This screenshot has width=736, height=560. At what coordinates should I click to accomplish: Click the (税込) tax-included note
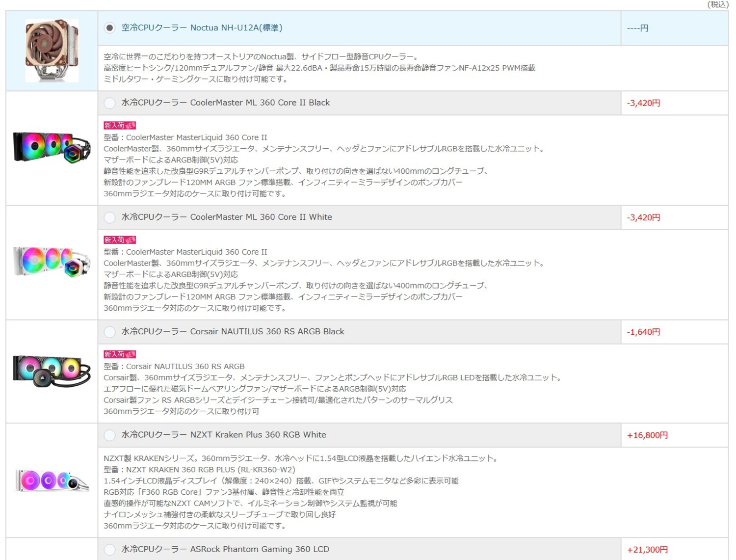[x=718, y=4]
